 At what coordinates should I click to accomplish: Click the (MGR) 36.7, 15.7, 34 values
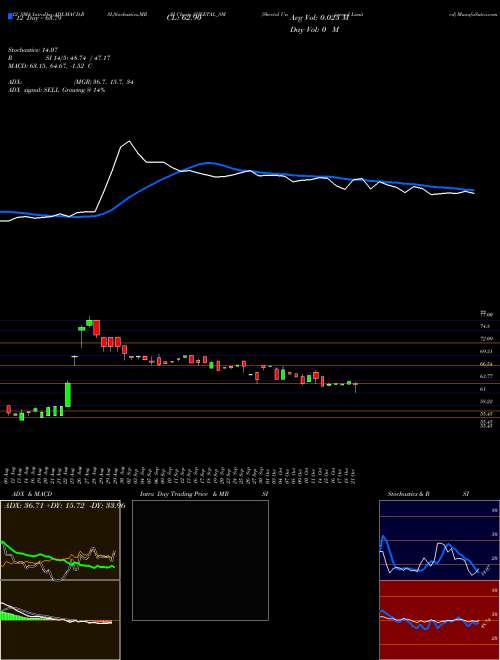pos(103,82)
